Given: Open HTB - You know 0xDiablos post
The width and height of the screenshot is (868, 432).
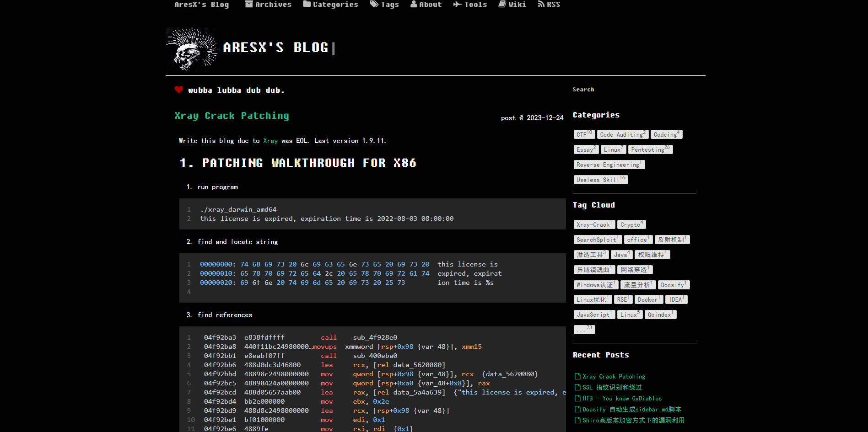Looking at the screenshot, I should point(622,398).
